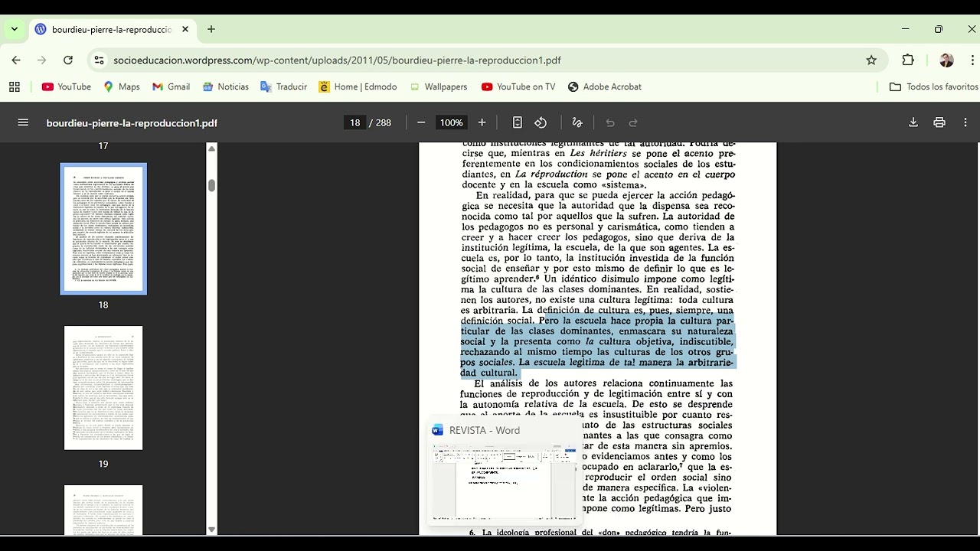Zoom in the PDF with plus
The height and width of the screenshot is (551, 980).
coord(482,122)
